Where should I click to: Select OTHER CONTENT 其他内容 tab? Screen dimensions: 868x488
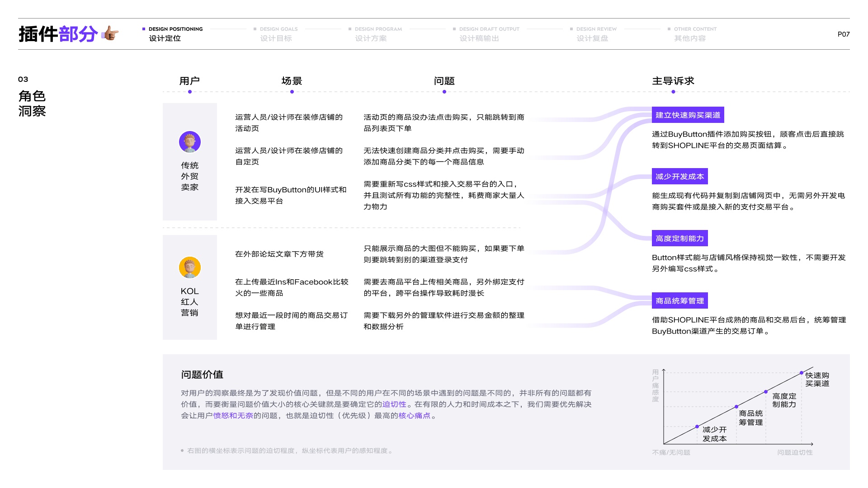(x=693, y=34)
